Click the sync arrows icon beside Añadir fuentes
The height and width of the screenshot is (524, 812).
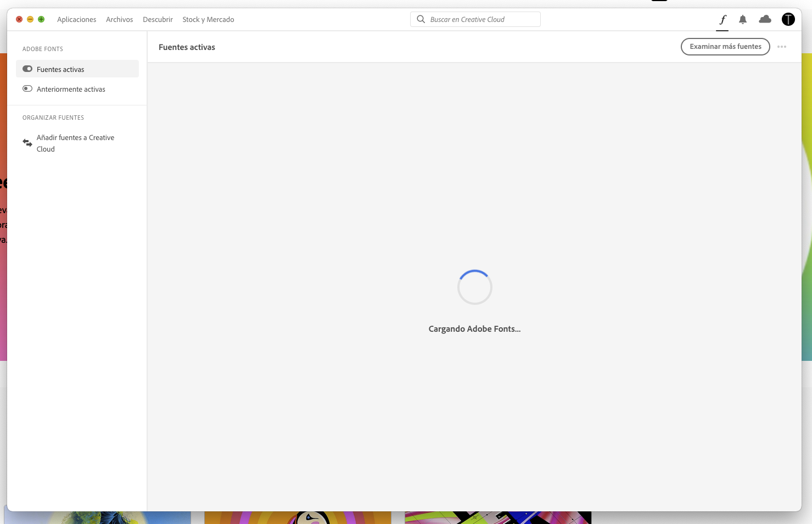27,143
